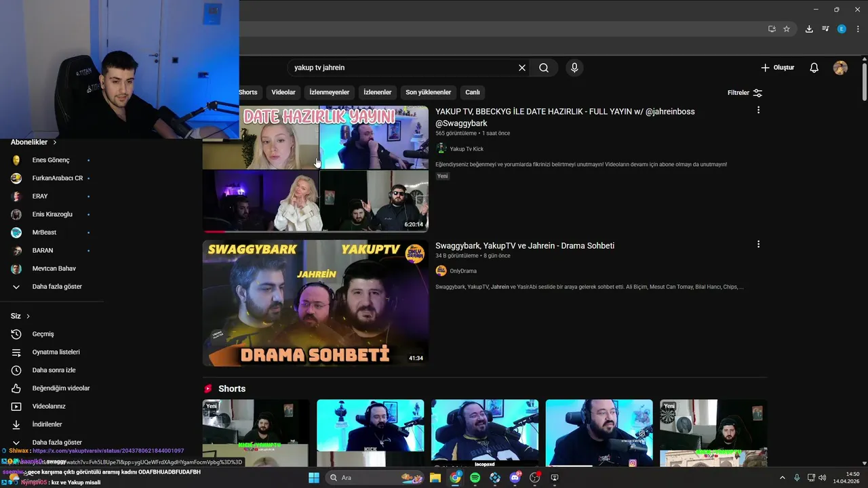Open Mevtcan Bahav subscription
Screen dimensions: 868x488
tap(52, 268)
